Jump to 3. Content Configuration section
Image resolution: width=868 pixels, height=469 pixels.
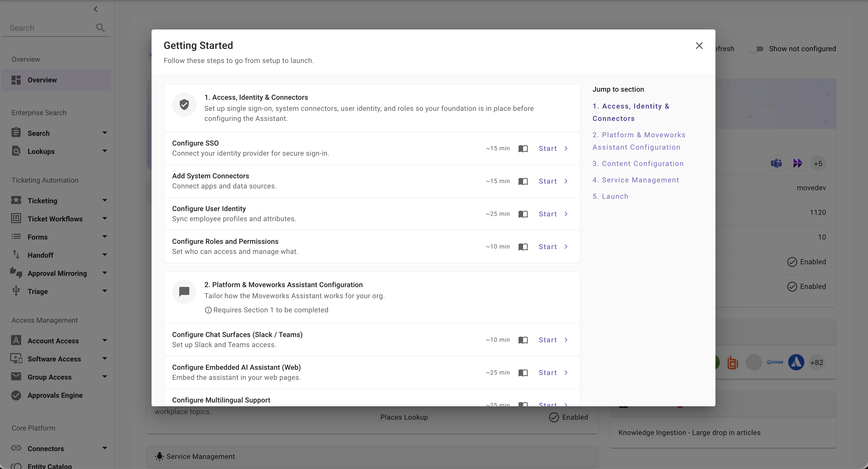pos(638,163)
